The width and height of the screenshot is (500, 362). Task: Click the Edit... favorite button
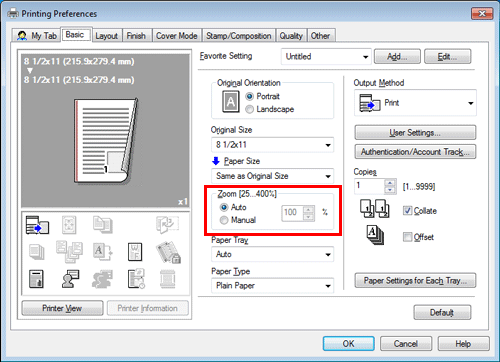click(447, 57)
